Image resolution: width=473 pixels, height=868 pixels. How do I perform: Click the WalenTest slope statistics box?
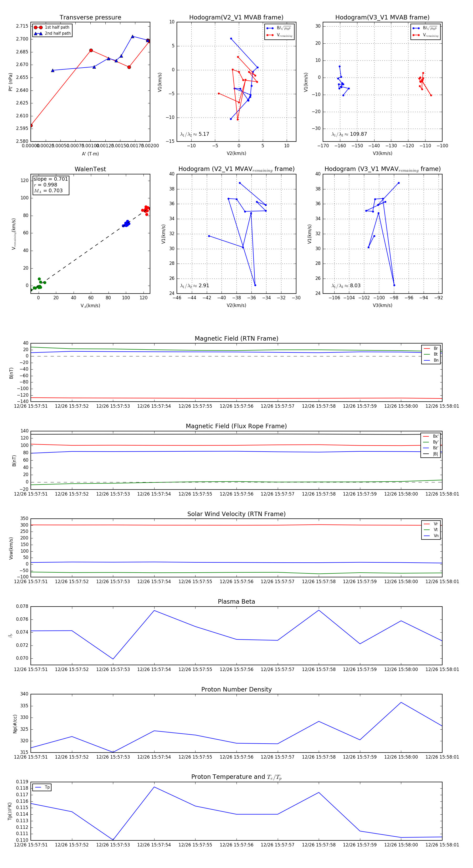click(50, 185)
